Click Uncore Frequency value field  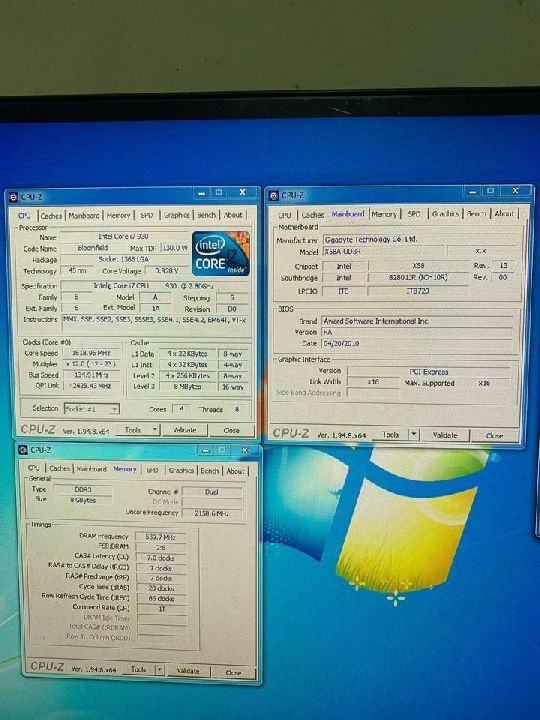pos(212,513)
